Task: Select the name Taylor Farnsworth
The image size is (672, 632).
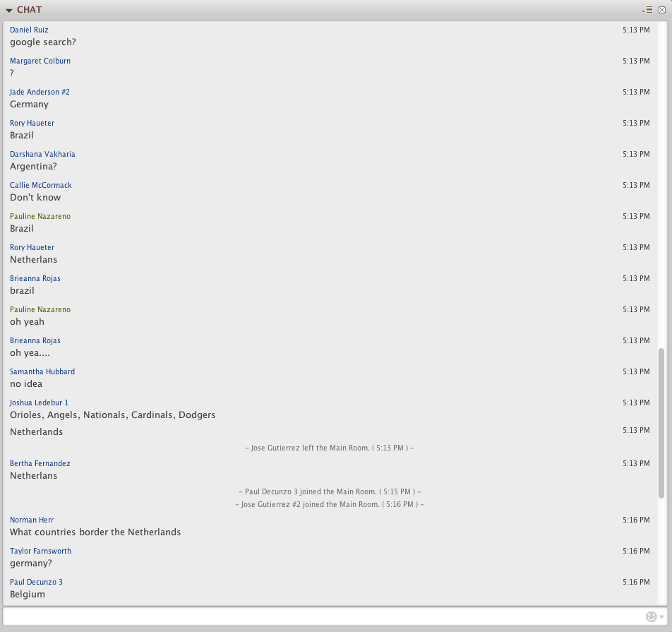Action: [x=41, y=551]
